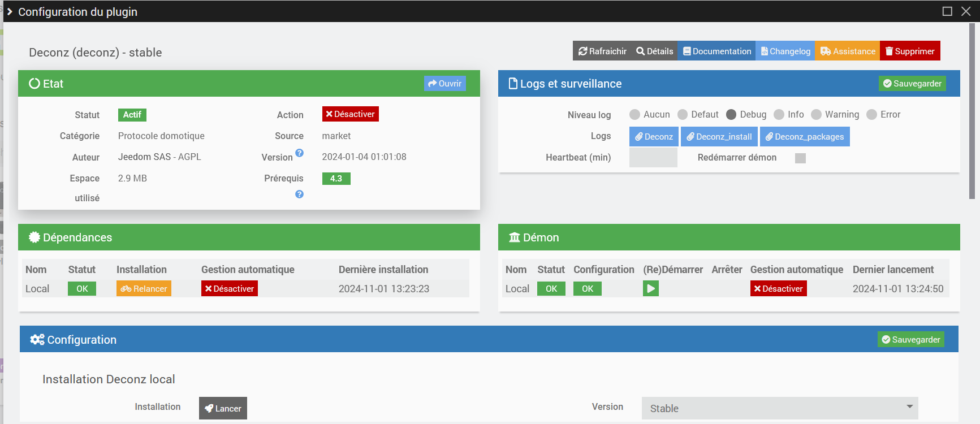The image size is (980, 424).
Task: View the Changelog
Action: 785,51
